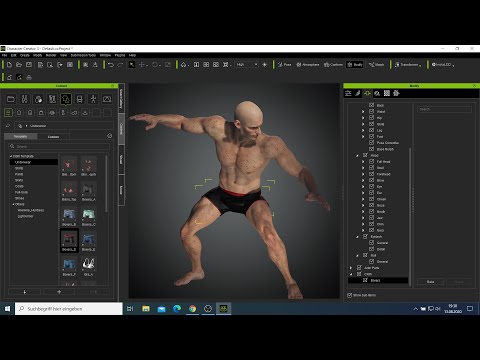480x360 pixels.
Task: Switch to the Template tab in Content
Action: [20, 137]
